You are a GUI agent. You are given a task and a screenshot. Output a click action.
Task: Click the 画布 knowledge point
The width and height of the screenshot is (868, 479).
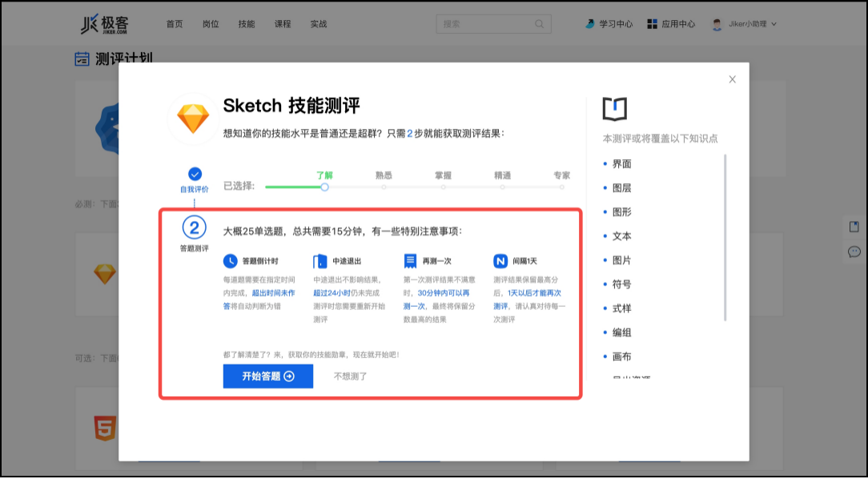621,356
